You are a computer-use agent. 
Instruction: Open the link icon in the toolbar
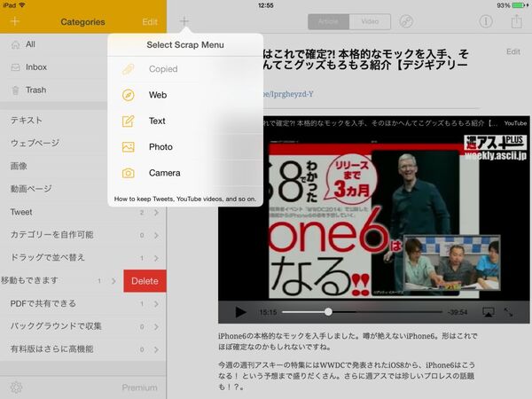(x=406, y=21)
